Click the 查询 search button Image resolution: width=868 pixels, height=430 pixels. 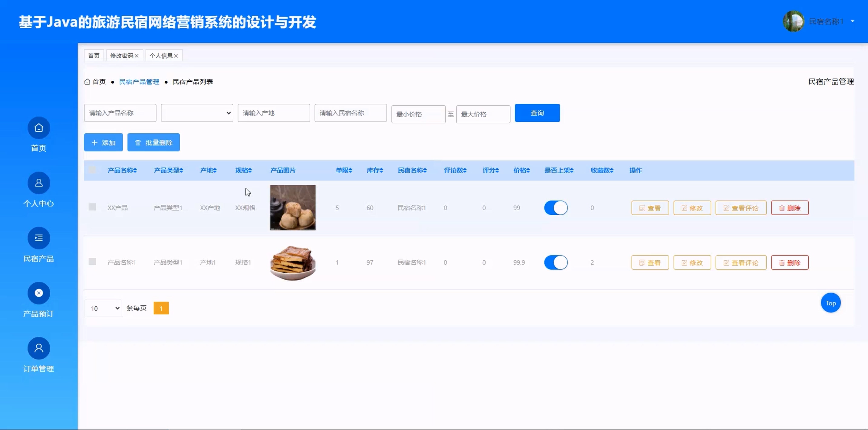tap(537, 113)
